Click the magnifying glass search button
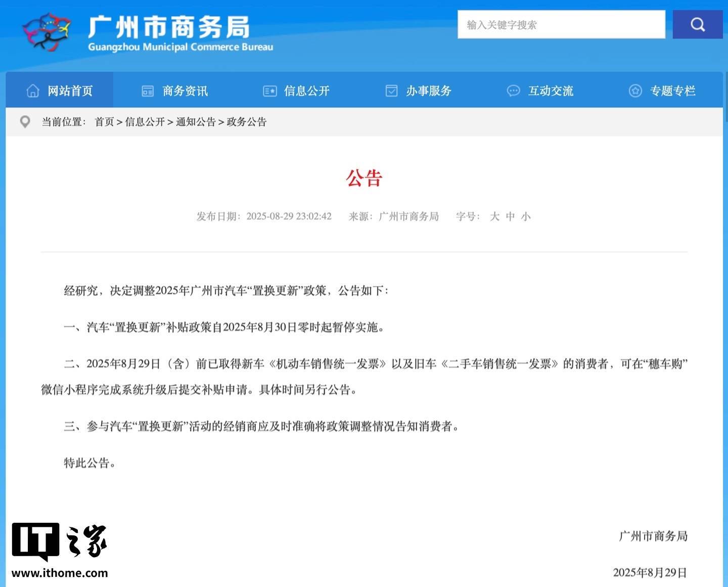The height and width of the screenshot is (587, 728). pos(697,24)
